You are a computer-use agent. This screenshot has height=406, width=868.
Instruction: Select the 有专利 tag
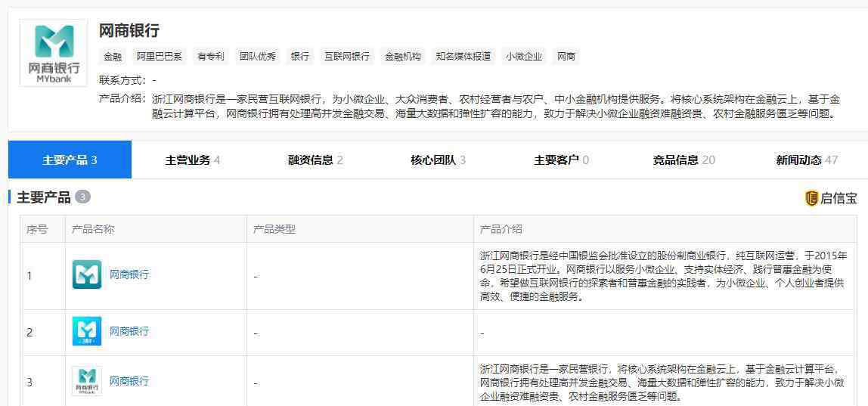211,57
